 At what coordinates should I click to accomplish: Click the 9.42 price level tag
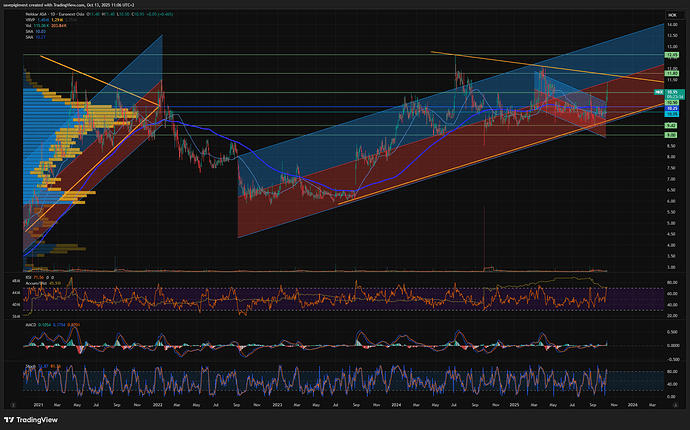672,124
